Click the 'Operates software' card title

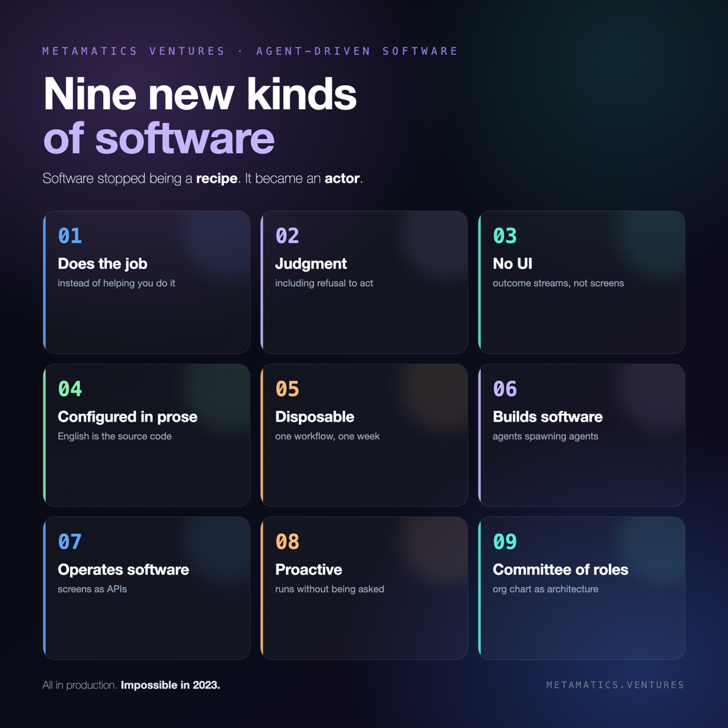click(123, 570)
